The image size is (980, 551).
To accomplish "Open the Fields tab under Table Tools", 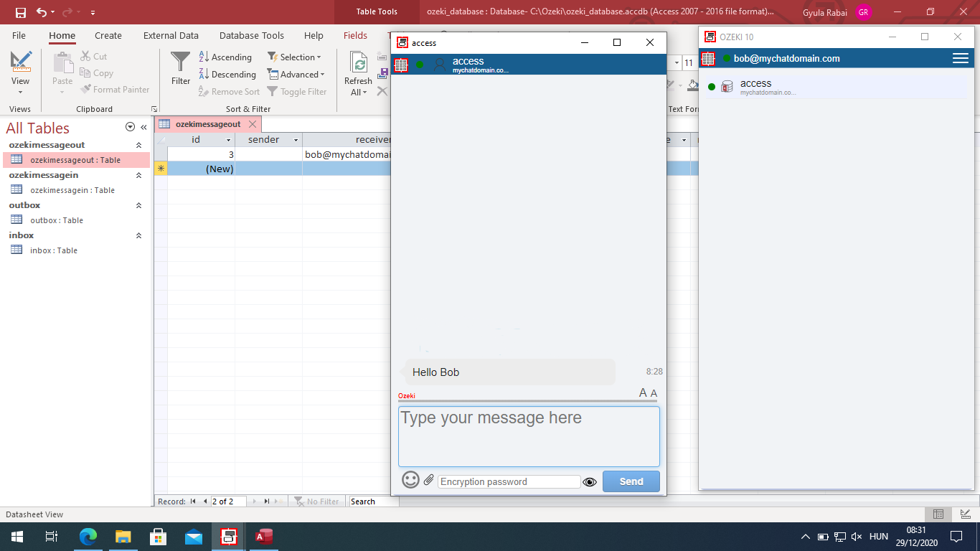I will pyautogui.click(x=355, y=35).
